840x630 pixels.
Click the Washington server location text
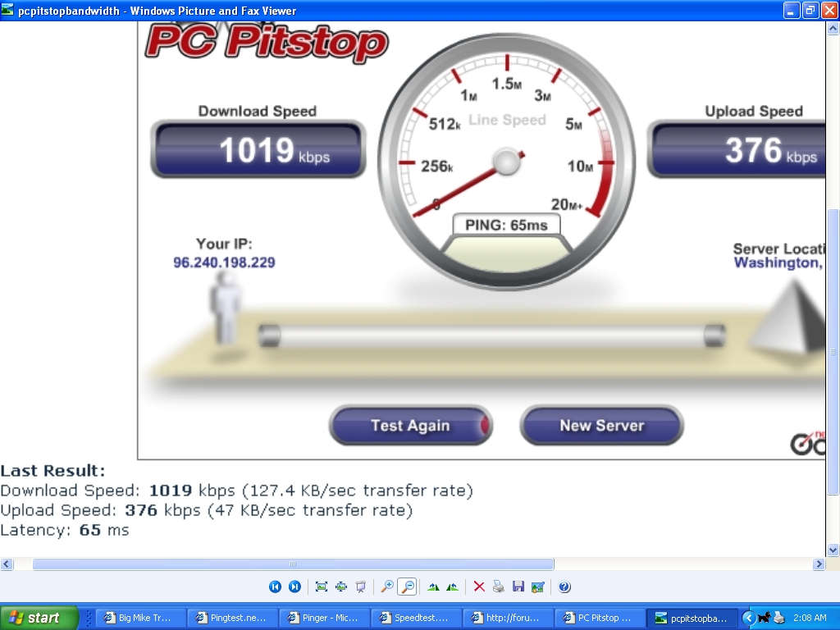(778, 262)
